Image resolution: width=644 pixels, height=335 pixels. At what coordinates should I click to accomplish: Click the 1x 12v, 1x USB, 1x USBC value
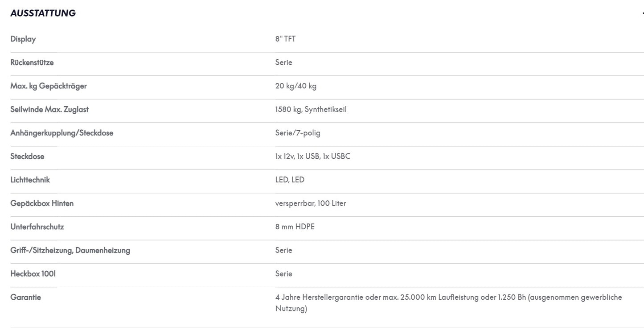[313, 157]
